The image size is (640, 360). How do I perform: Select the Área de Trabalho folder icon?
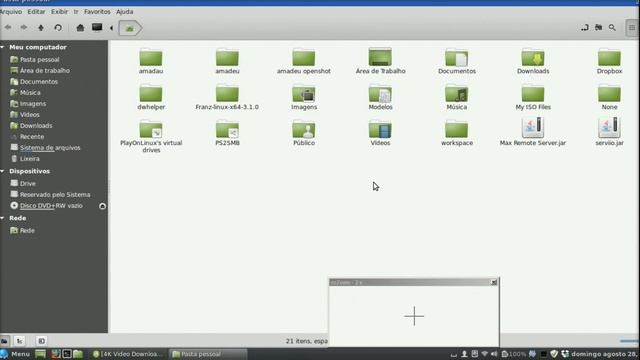point(380,57)
